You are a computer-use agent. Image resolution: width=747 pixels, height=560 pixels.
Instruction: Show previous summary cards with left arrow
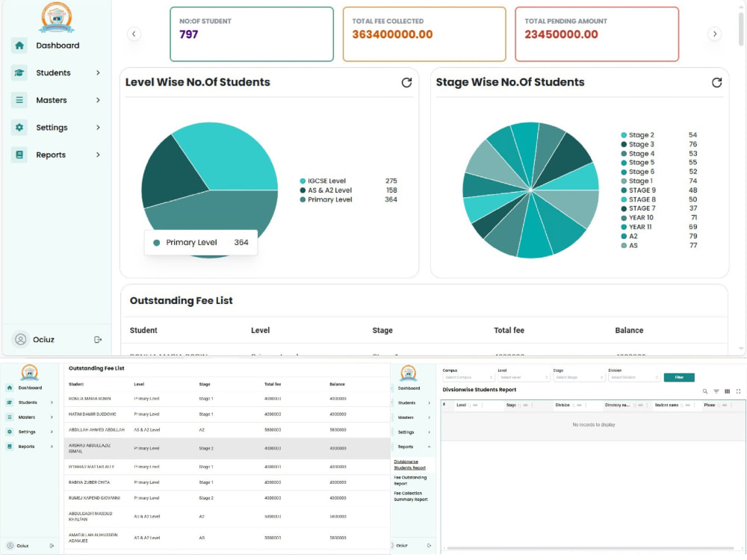[x=134, y=34]
